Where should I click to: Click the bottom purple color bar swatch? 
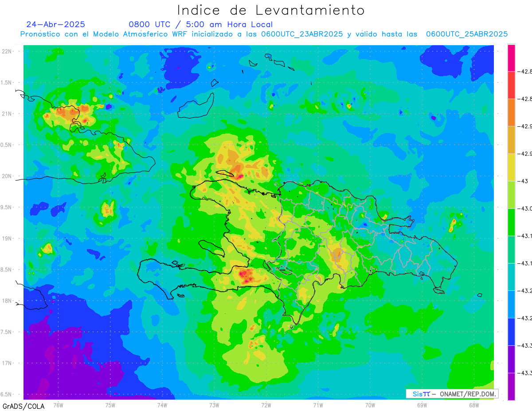511,386
